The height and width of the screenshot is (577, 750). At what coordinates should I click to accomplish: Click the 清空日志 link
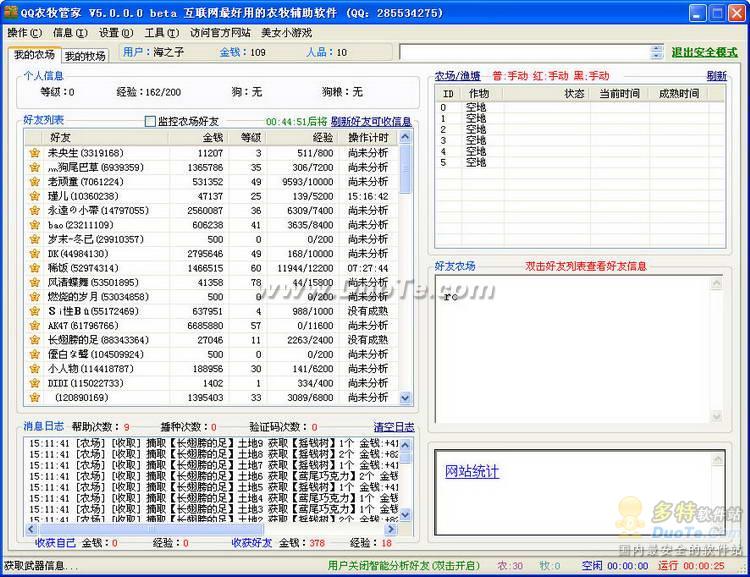point(394,427)
